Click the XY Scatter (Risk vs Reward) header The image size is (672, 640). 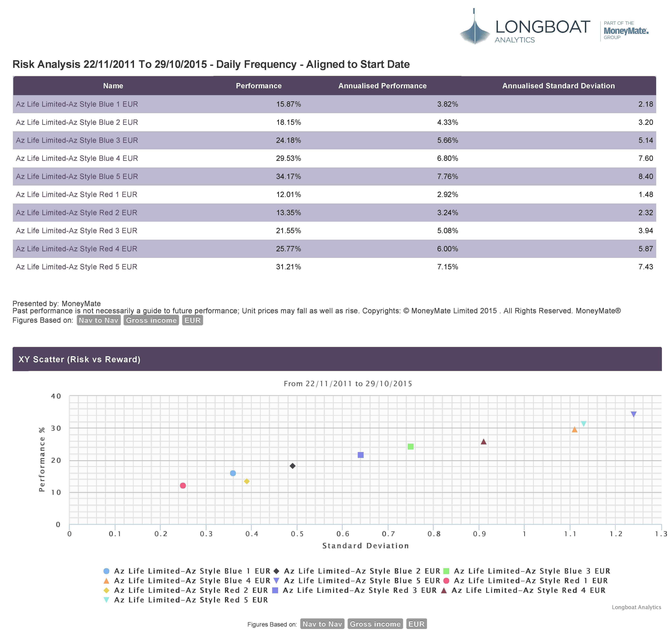pyautogui.click(x=79, y=359)
